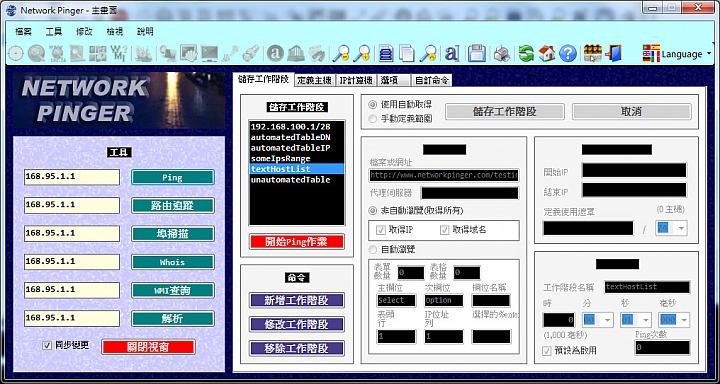
Task: Click the blue stacked list document icon
Action: click(386, 54)
